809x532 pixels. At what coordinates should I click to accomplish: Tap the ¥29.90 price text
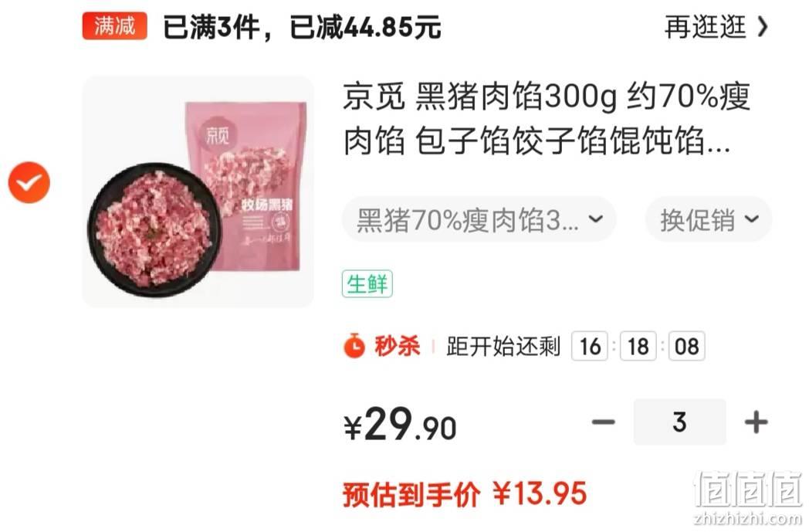[x=400, y=425]
